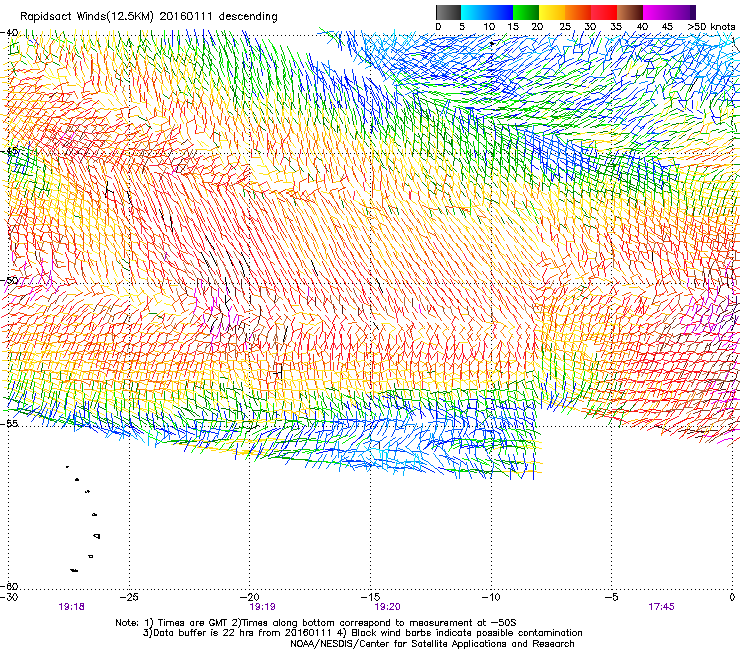The width and height of the screenshot is (740, 650).
Task: Click the -60 latitude axis label
Action: [x=9, y=586]
